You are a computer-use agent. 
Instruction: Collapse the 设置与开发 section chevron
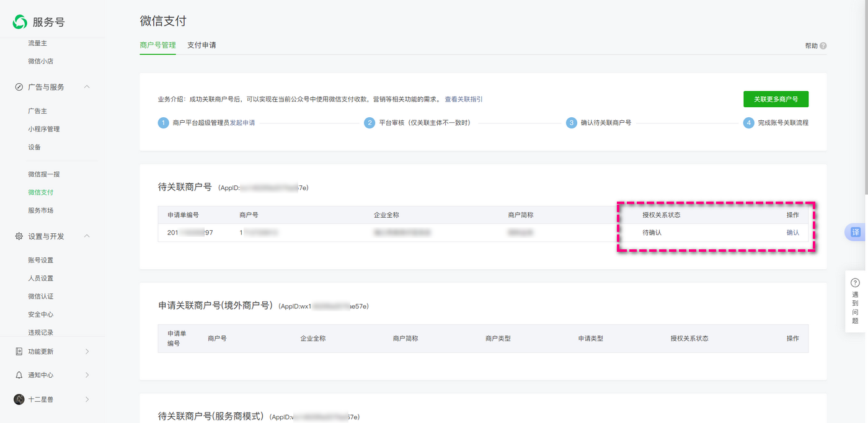(87, 236)
